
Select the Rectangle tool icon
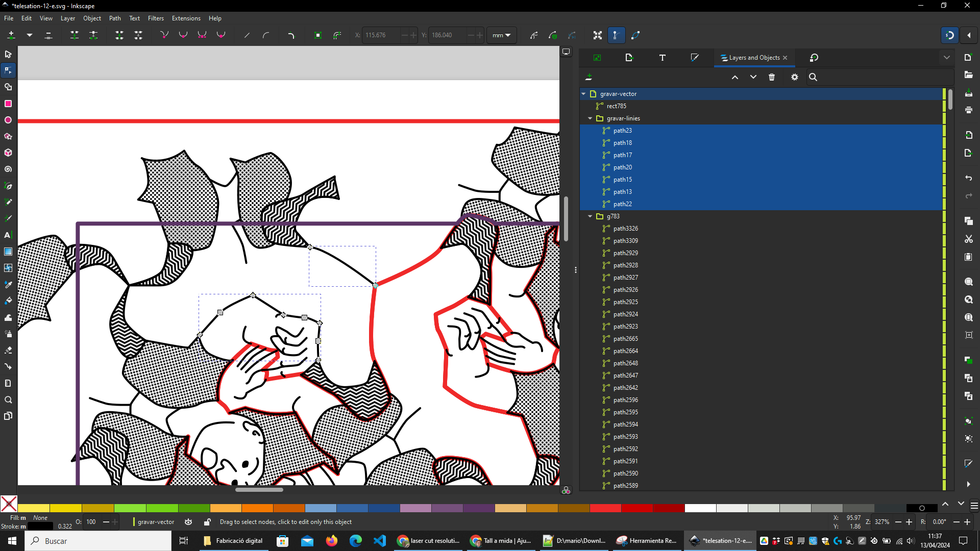pyautogui.click(x=9, y=104)
